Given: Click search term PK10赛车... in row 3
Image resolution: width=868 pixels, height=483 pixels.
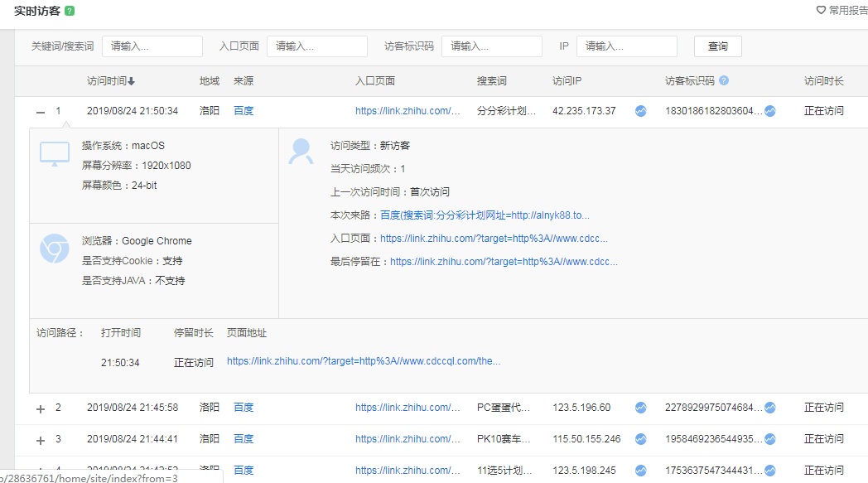Looking at the screenshot, I should (504, 439).
